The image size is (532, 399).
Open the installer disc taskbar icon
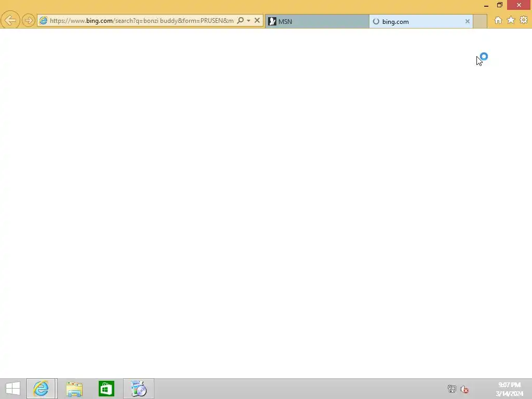click(139, 389)
